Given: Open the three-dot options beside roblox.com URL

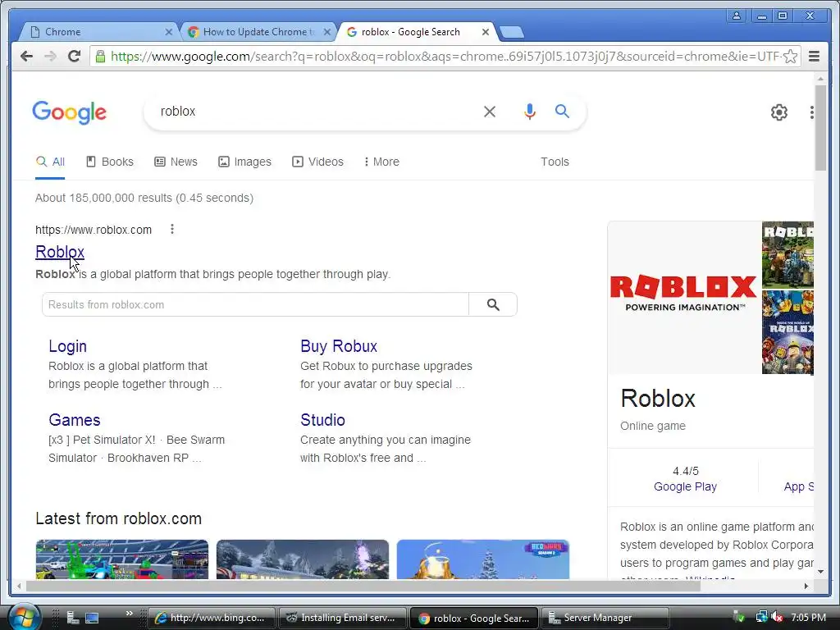Looking at the screenshot, I should point(172,230).
